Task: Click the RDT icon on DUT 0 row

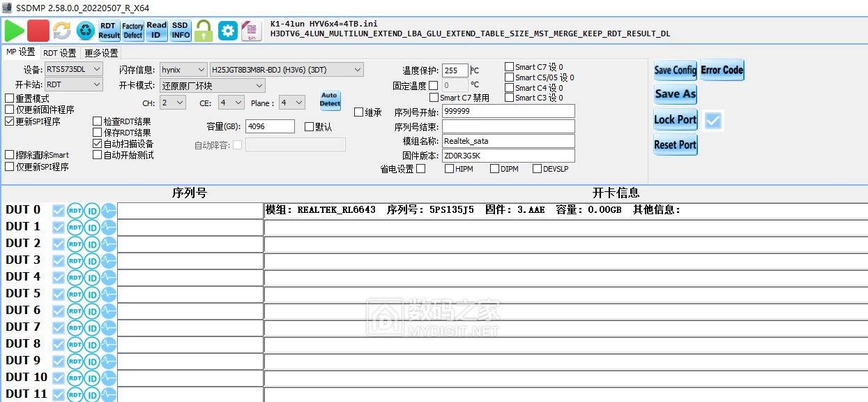Action: point(75,210)
